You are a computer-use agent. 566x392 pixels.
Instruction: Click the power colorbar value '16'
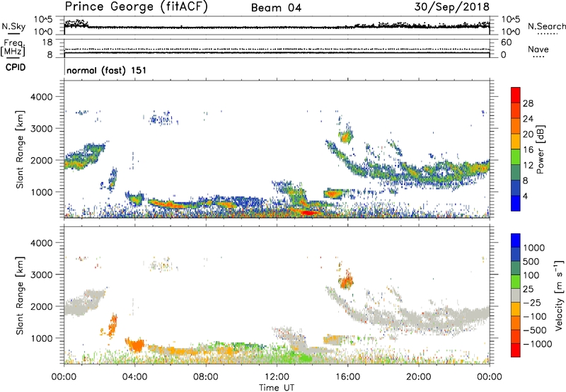coord(528,150)
